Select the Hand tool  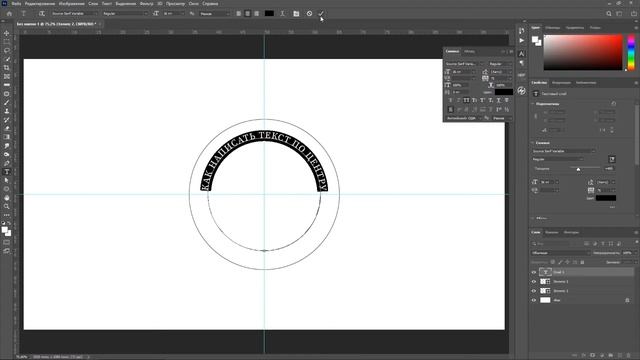(x=7, y=198)
